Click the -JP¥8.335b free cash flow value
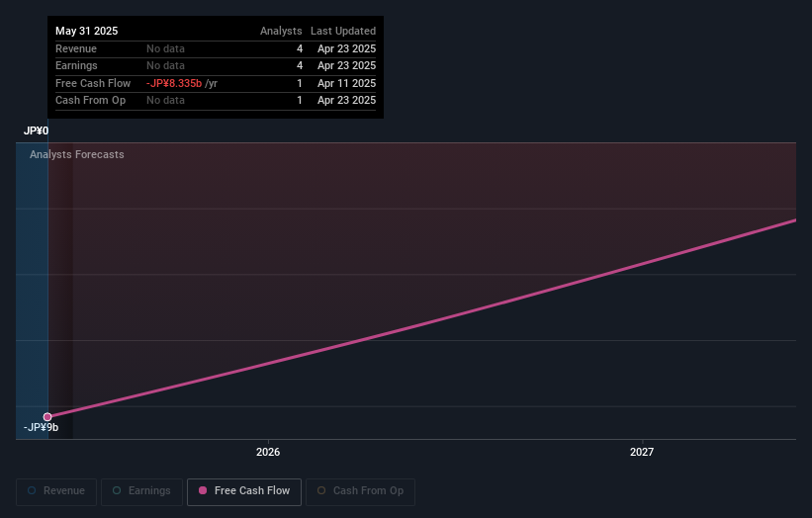 pyautogui.click(x=174, y=83)
